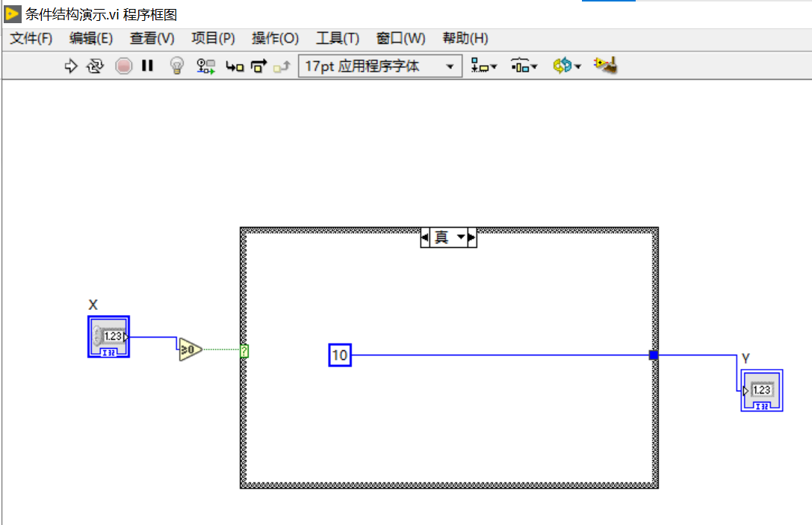Select the X numeric control terminal

coord(109,337)
